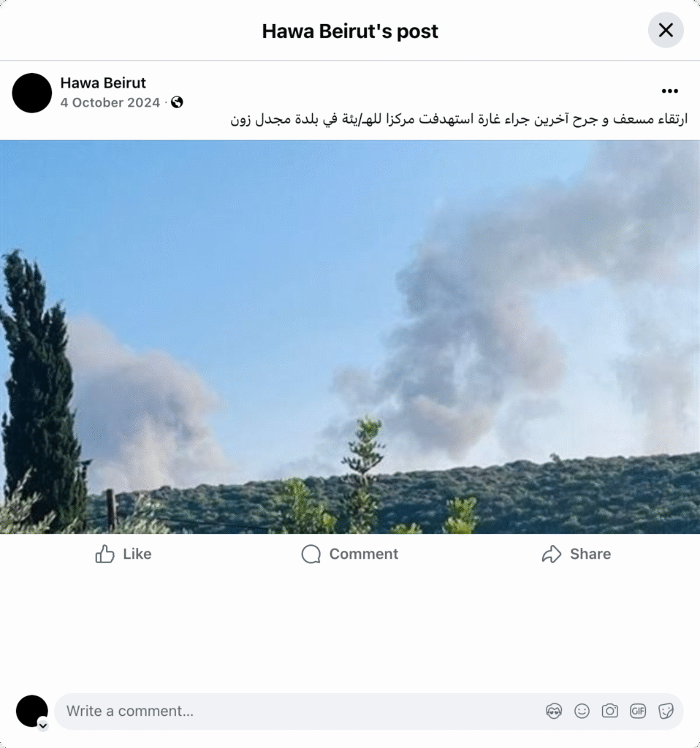Click the Share arrow icon
The image size is (700, 748).
tap(552, 554)
